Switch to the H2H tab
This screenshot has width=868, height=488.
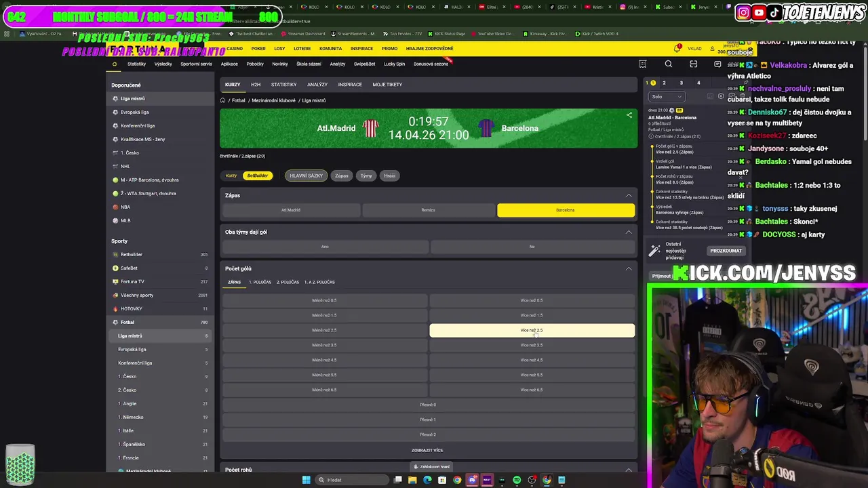256,85
